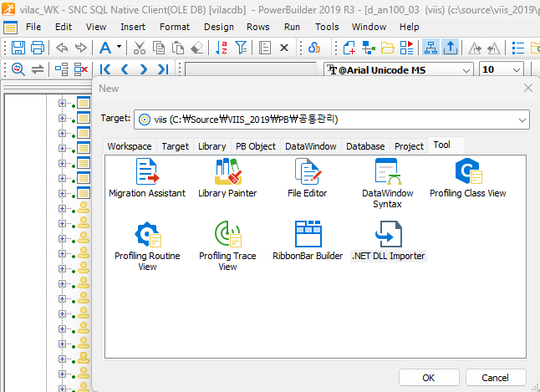The height and width of the screenshot is (392, 540).
Task: Click the OK button
Action: pos(429,378)
